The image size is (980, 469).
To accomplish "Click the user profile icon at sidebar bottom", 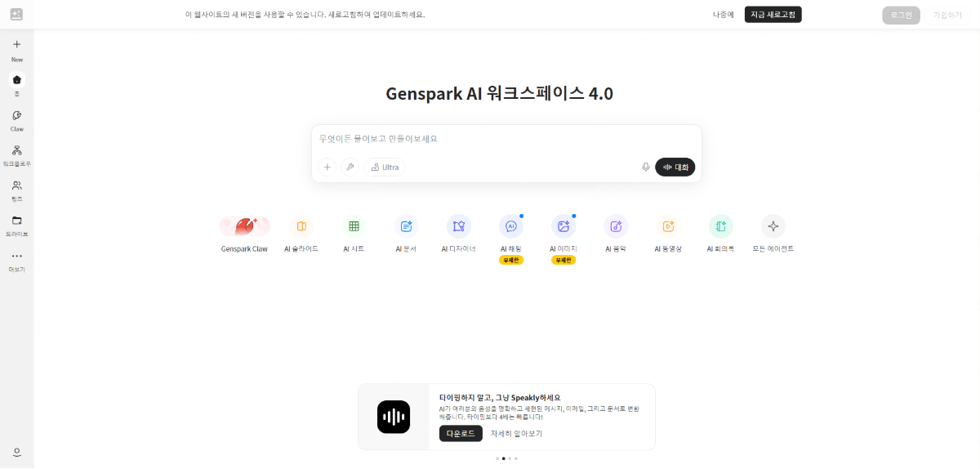I will coord(16,452).
